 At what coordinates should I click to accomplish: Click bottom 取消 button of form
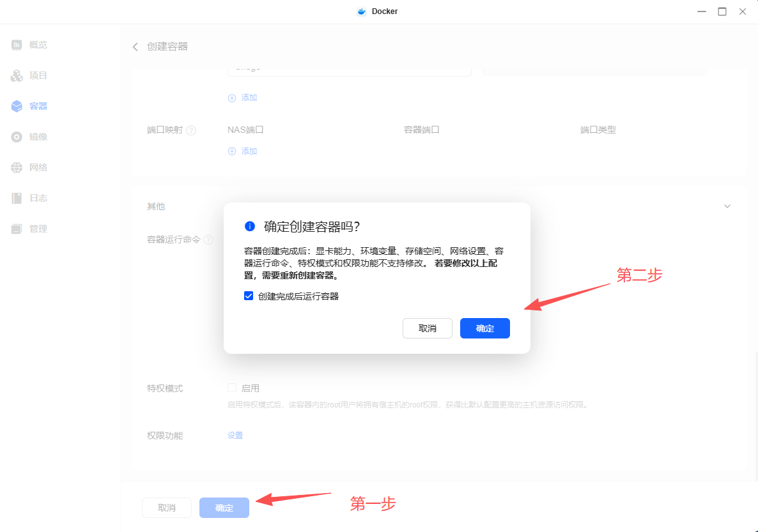click(167, 508)
